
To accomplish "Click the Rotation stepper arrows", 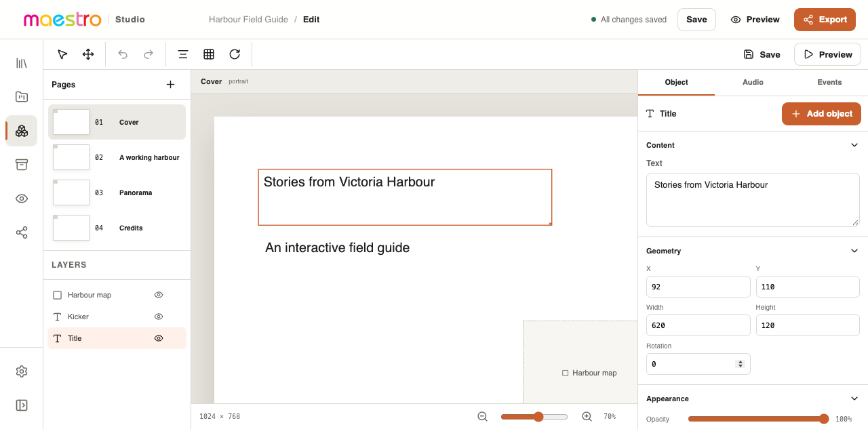I will click(741, 364).
